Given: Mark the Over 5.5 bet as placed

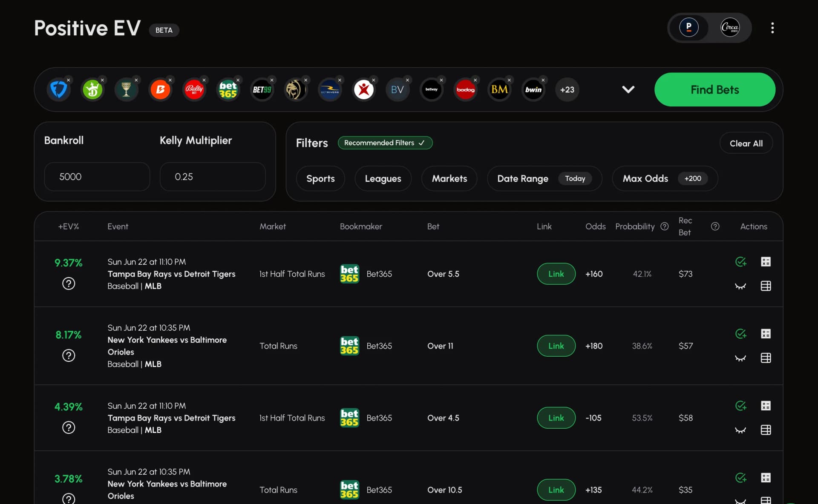Looking at the screenshot, I should (740, 262).
